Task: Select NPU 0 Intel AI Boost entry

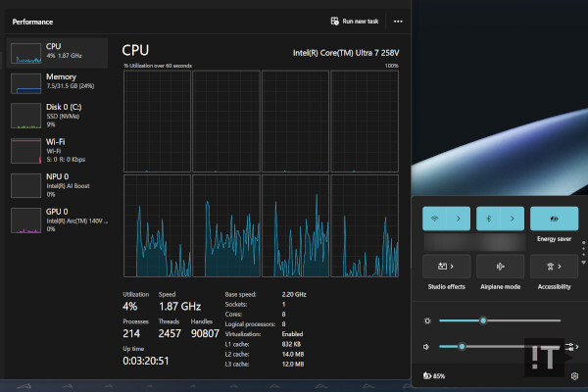Action: click(57, 184)
